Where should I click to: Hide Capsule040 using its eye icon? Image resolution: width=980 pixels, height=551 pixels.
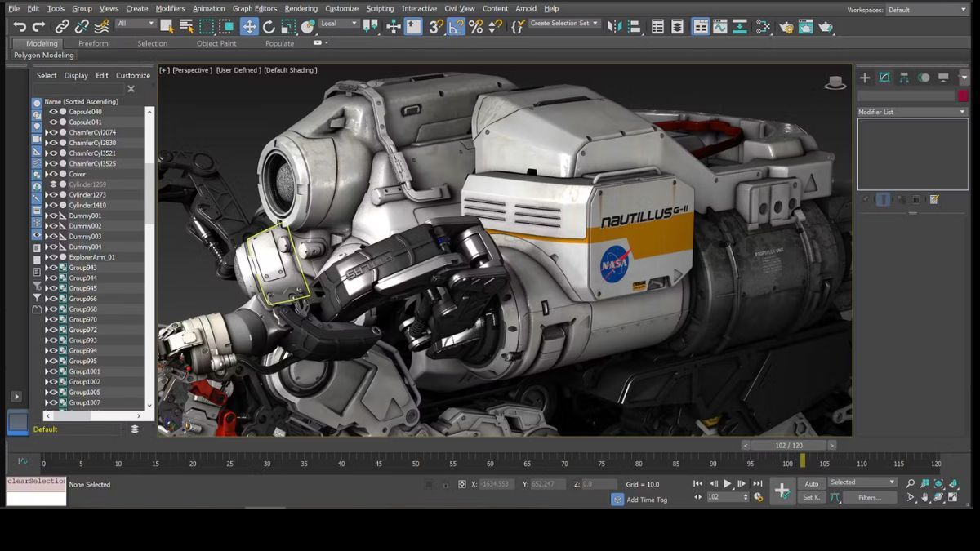pyautogui.click(x=54, y=112)
